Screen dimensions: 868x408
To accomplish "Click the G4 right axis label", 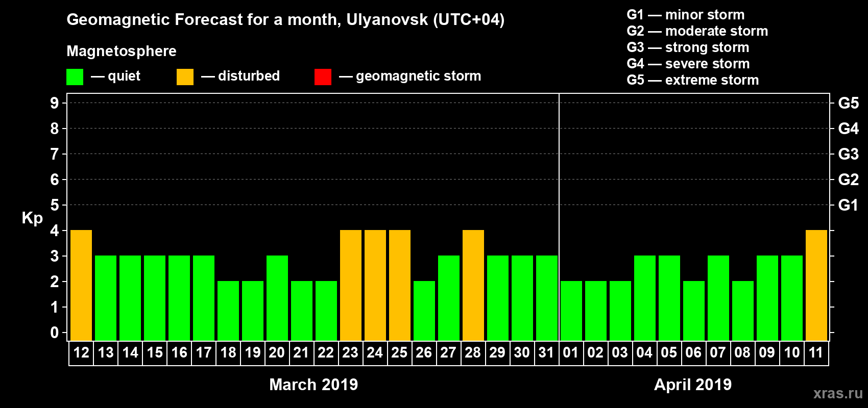I will tap(849, 129).
